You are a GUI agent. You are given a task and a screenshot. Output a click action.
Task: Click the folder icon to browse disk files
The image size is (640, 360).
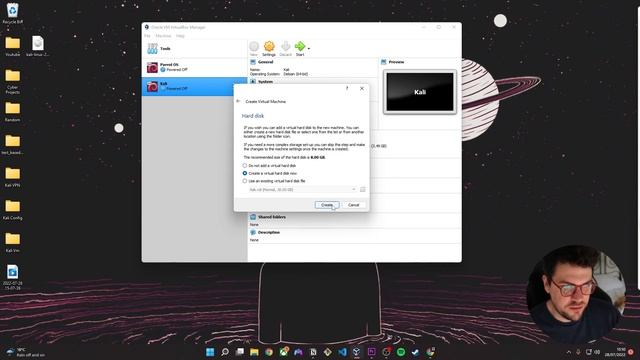pos(362,189)
